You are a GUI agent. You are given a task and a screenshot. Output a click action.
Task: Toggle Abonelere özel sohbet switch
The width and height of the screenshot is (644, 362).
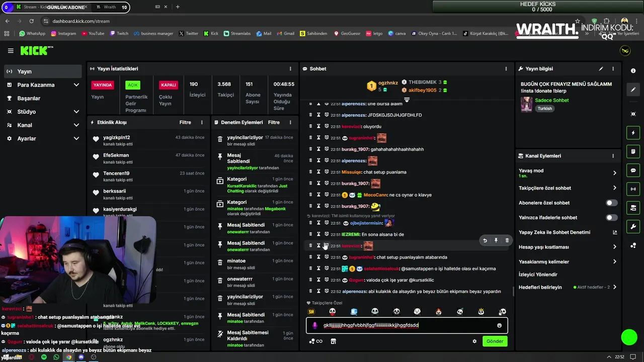click(611, 203)
